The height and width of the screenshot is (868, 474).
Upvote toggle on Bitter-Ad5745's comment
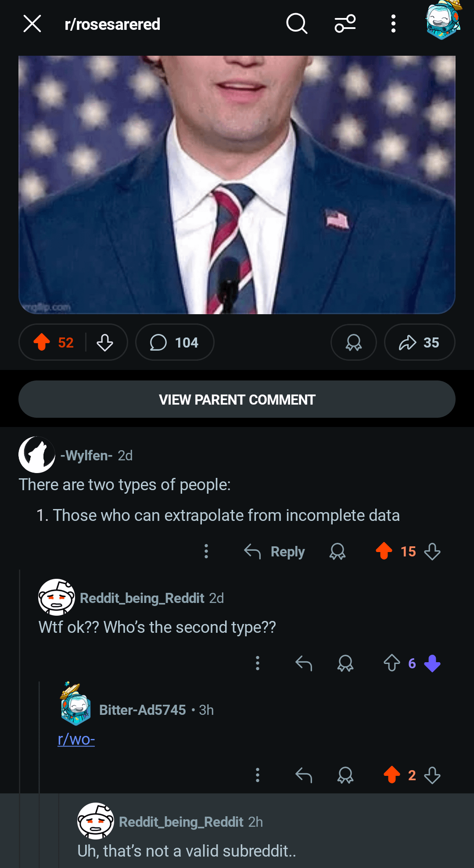(391, 775)
